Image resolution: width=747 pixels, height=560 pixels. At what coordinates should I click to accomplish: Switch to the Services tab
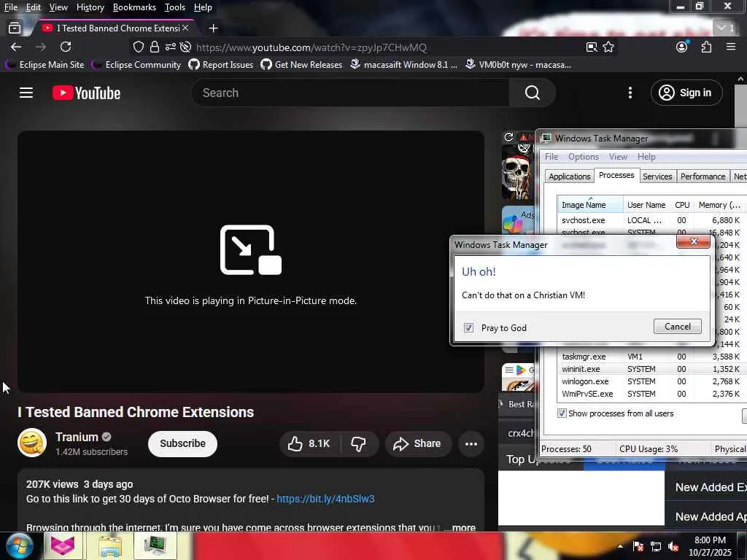point(657,176)
